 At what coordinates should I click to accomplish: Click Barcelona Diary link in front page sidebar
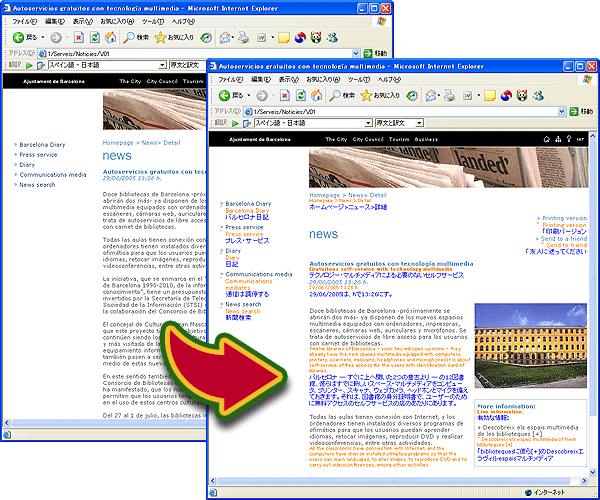pyautogui.click(x=248, y=204)
